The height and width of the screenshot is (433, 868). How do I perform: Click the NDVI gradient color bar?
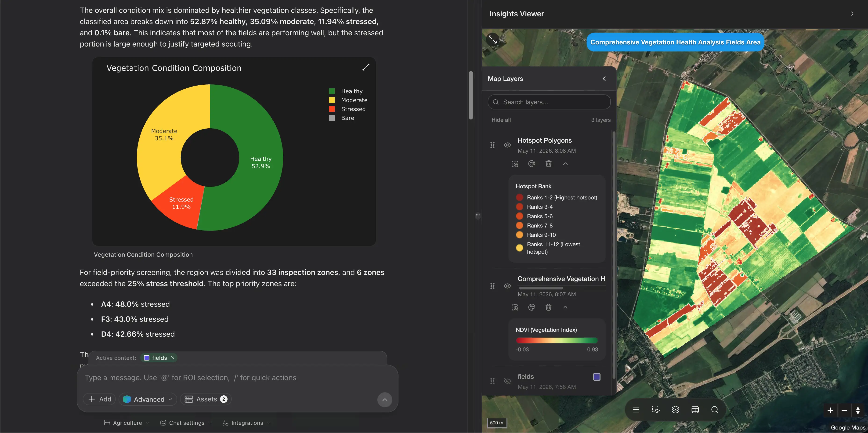(557, 340)
